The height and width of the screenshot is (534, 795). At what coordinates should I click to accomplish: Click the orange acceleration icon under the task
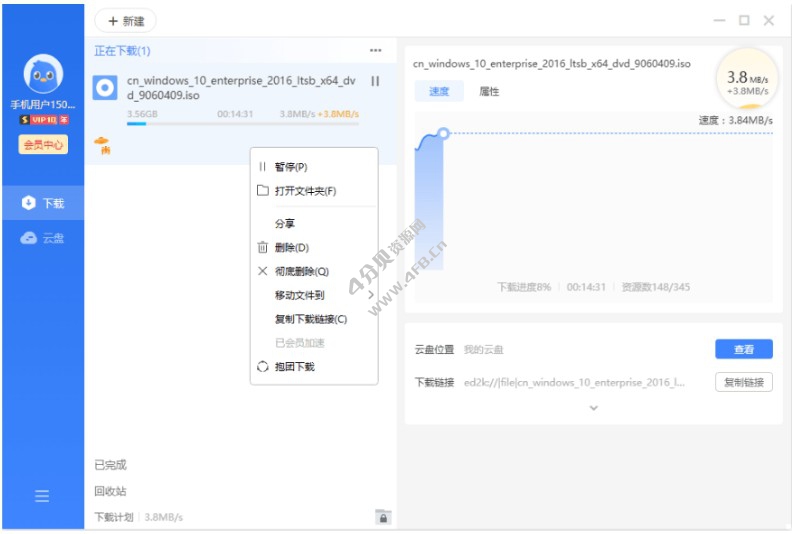(x=102, y=145)
